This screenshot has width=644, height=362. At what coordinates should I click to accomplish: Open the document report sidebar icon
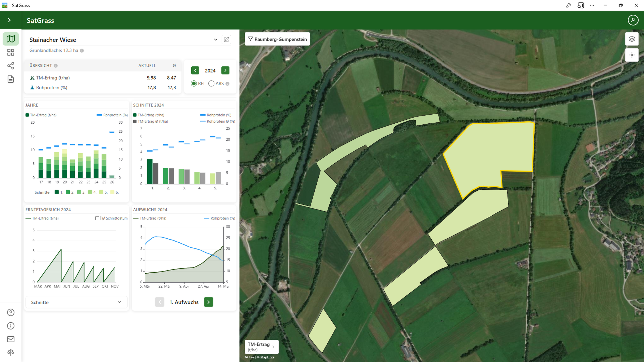pyautogui.click(x=10, y=79)
